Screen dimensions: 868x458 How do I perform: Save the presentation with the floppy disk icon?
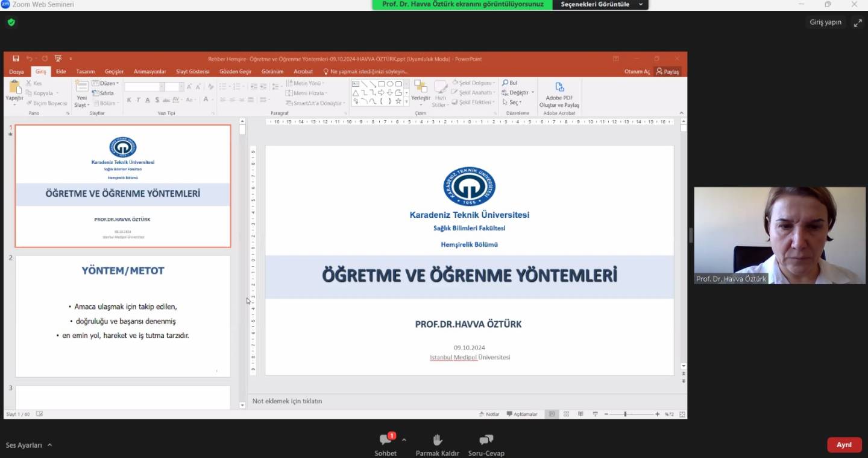pyautogui.click(x=16, y=59)
